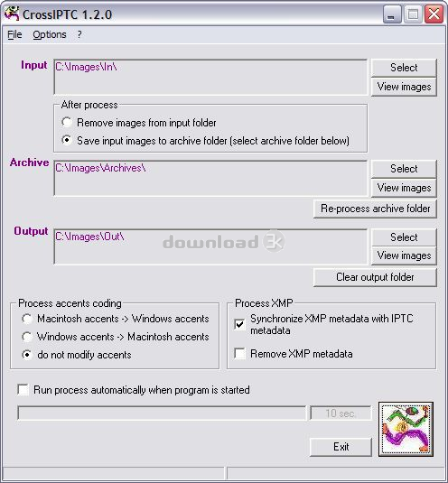The image size is (448, 483).
Task: Click Clear output folder button
Action: point(375,277)
